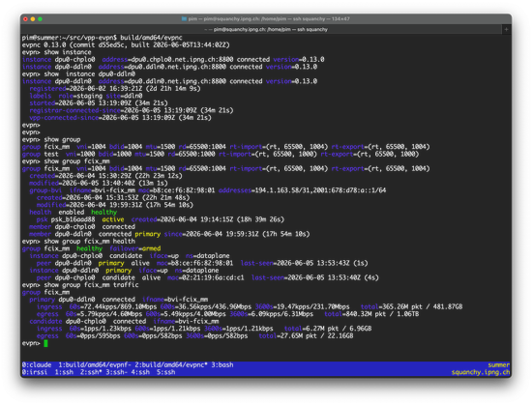
Task: Click the folder icon in title bar
Action: (x=184, y=19)
